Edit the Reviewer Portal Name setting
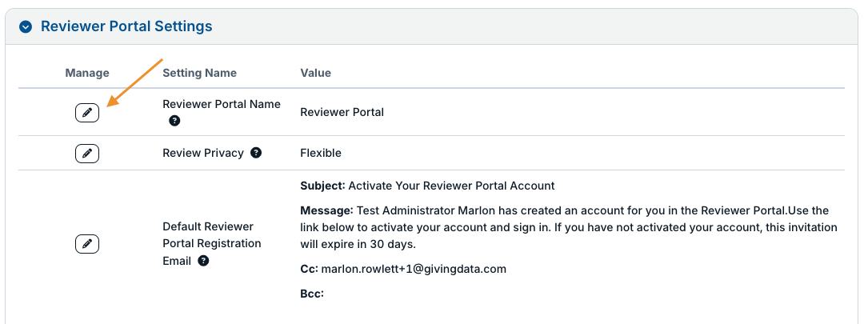Image resolution: width=868 pixels, height=324 pixels. (87, 113)
